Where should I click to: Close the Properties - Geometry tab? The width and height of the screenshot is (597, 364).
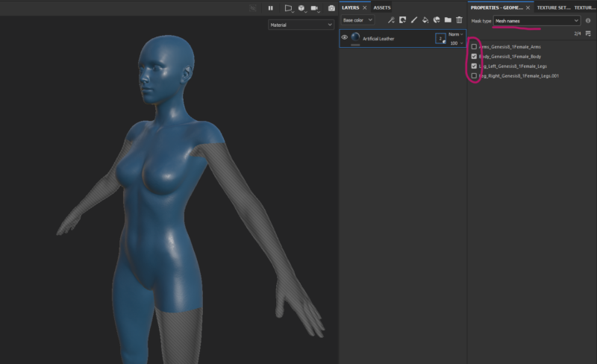[528, 7]
